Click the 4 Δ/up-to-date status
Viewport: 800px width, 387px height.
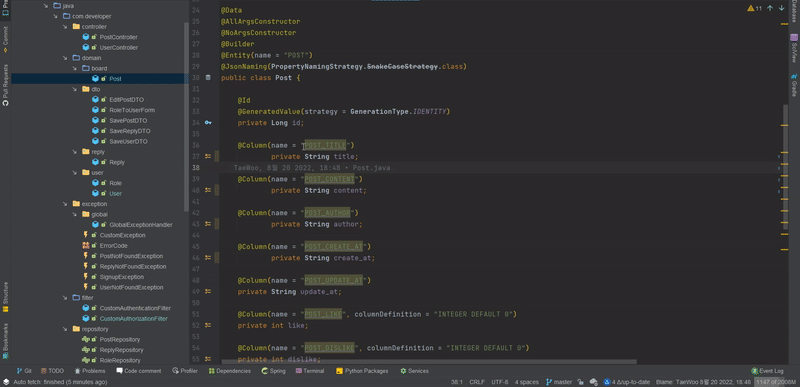point(627,382)
